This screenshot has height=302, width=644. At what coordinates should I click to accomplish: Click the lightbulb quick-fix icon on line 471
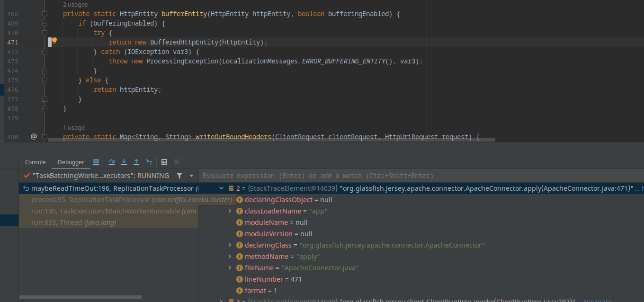tap(54, 42)
